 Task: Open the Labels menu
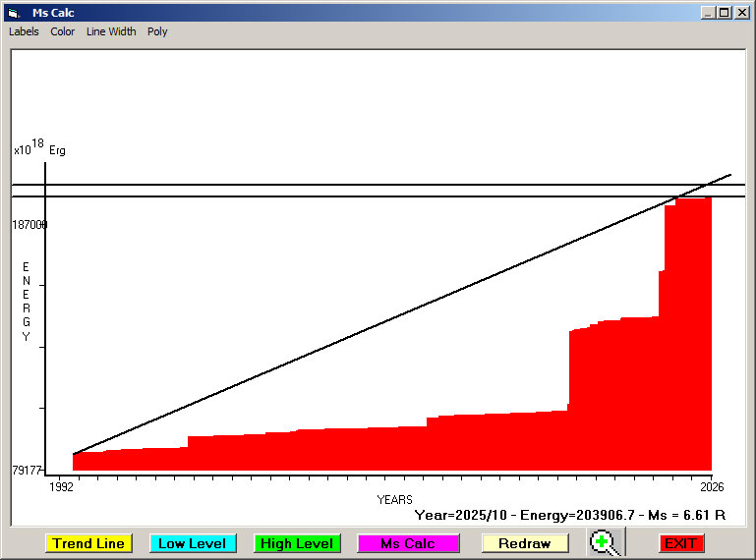click(24, 31)
